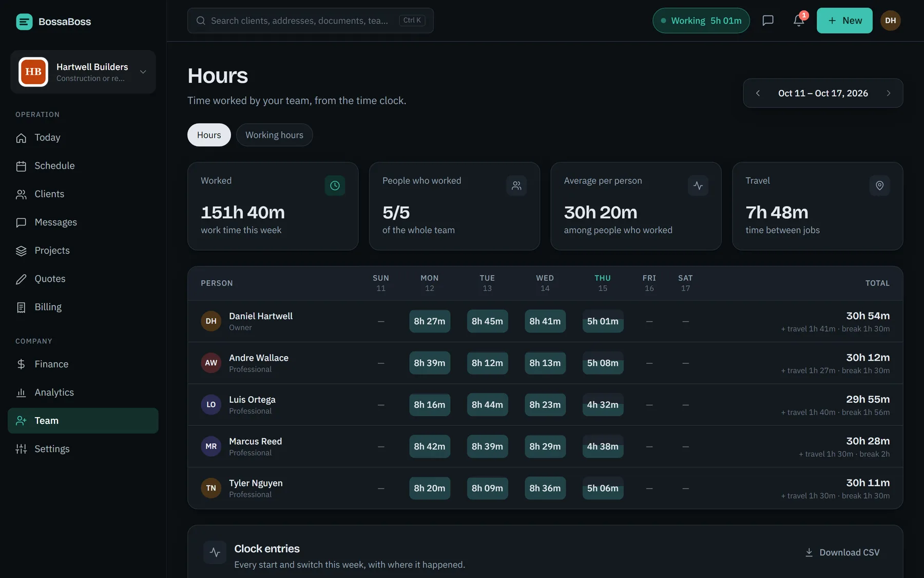Open the notifications bell

(x=799, y=21)
